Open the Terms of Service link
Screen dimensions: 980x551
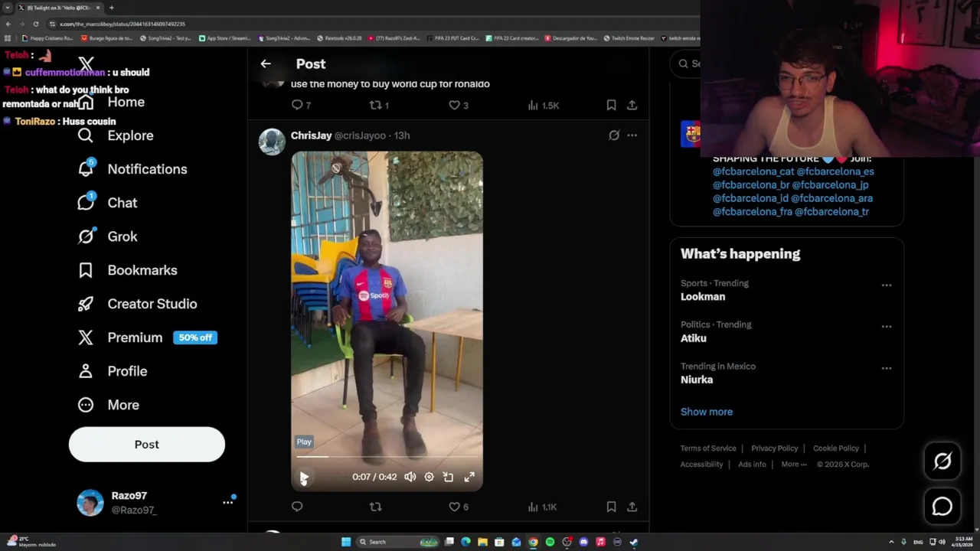pyautogui.click(x=708, y=448)
